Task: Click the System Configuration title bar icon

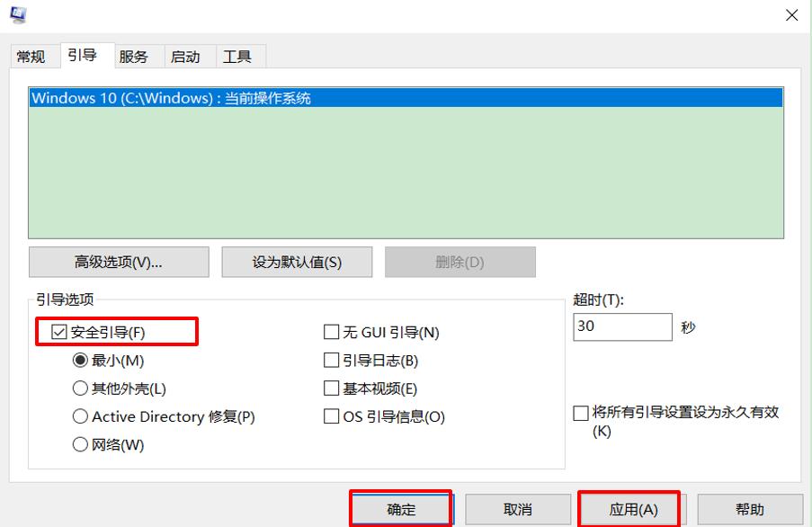Action: pyautogui.click(x=18, y=13)
